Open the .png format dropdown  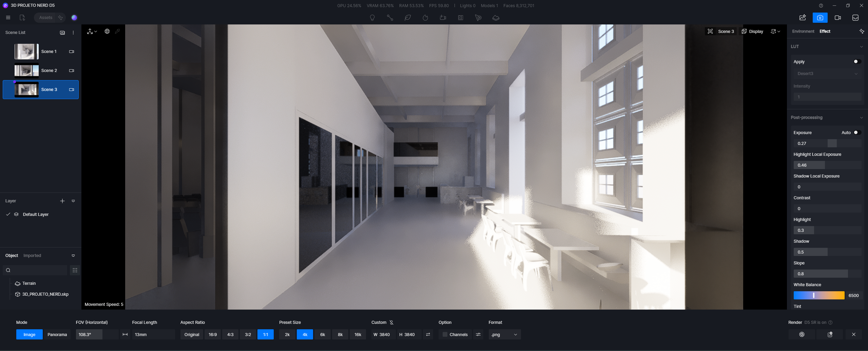coord(504,334)
